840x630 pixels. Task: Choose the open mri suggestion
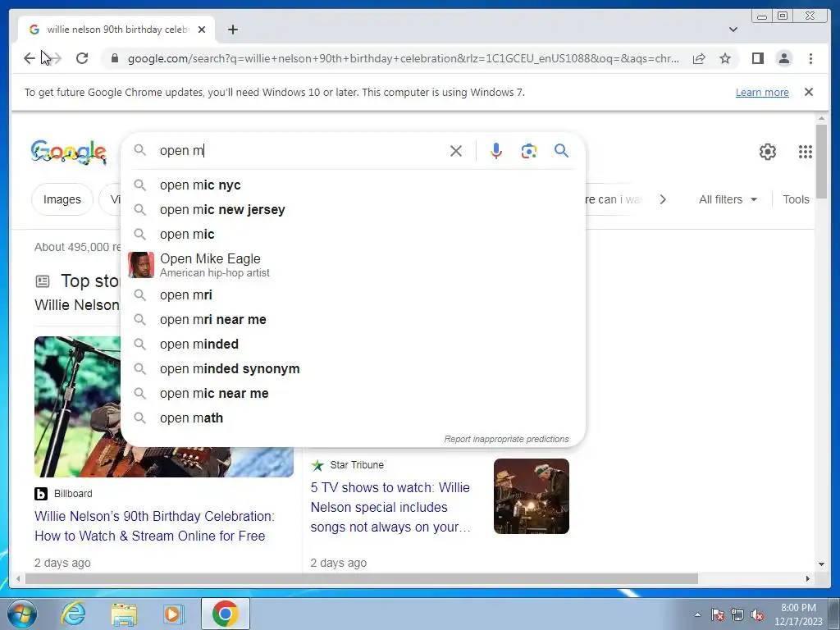point(353,294)
